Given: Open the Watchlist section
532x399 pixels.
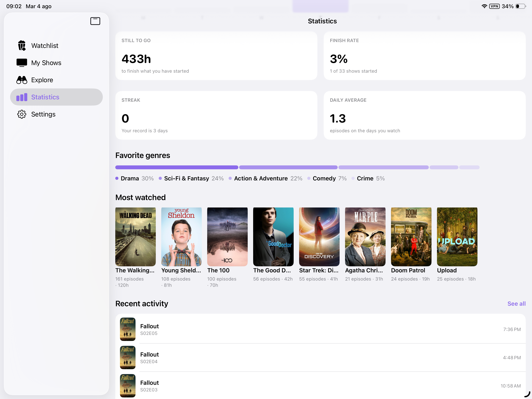Looking at the screenshot, I should click(x=56, y=45).
